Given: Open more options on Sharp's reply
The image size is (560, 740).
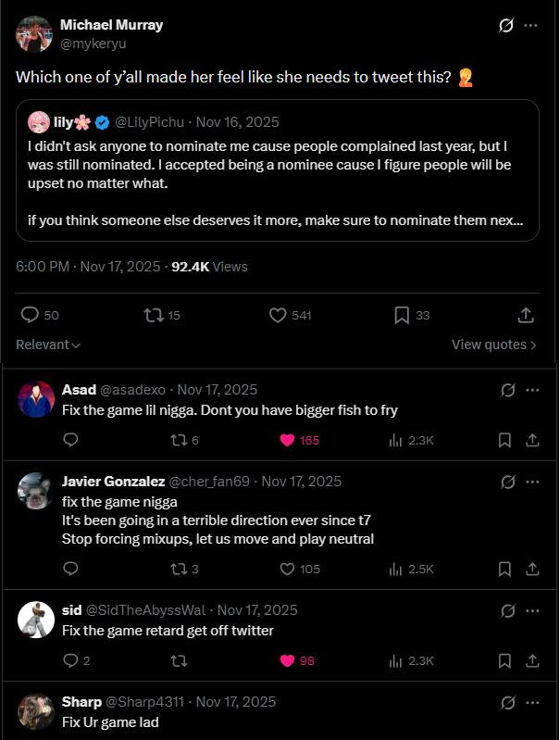Looking at the screenshot, I should [533, 702].
